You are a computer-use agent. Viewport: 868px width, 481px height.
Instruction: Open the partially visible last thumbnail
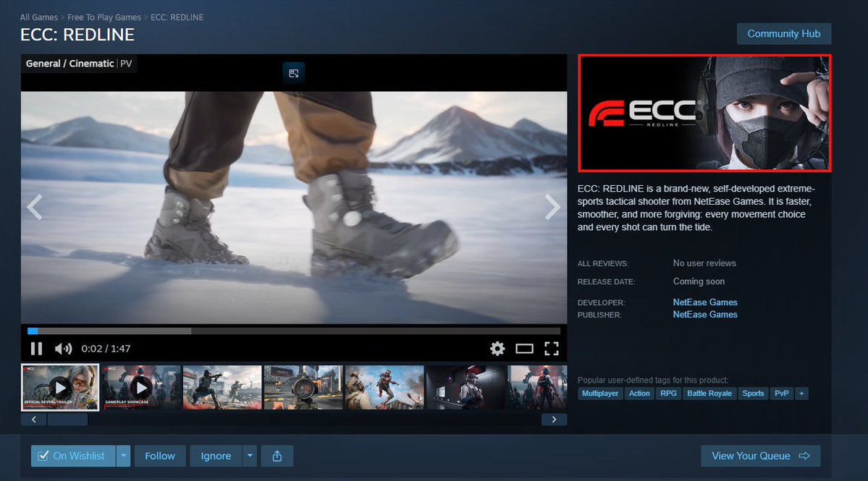click(537, 388)
